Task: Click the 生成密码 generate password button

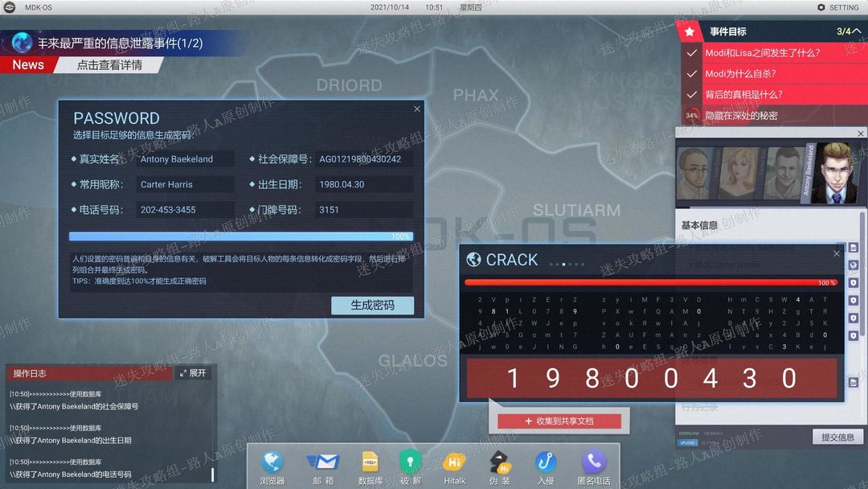Action: coord(373,305)
